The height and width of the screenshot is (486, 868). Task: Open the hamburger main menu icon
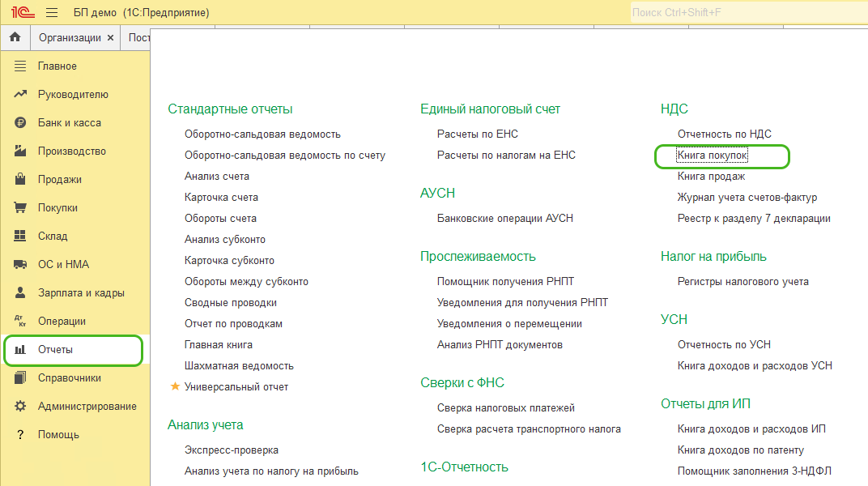(52, 13)
